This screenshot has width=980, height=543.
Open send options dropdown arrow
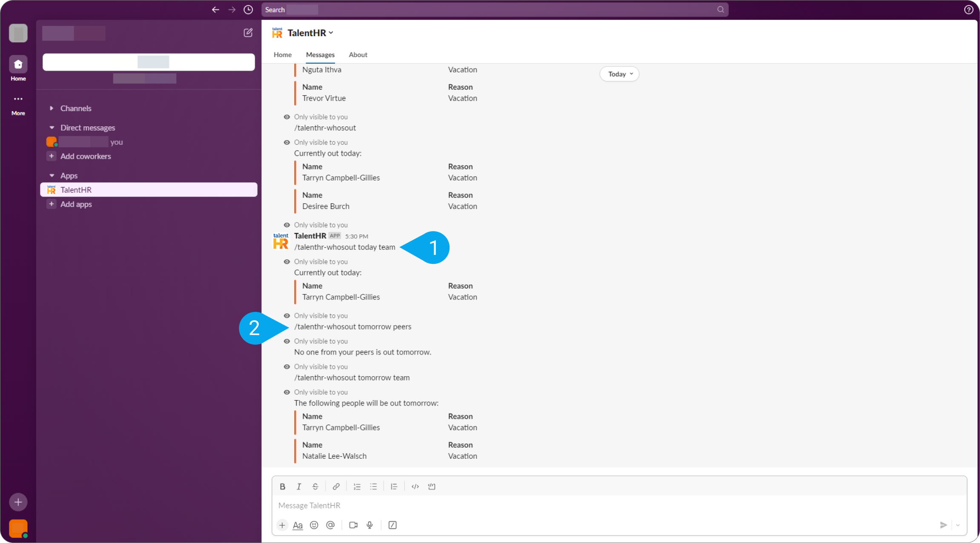[958, 525]
